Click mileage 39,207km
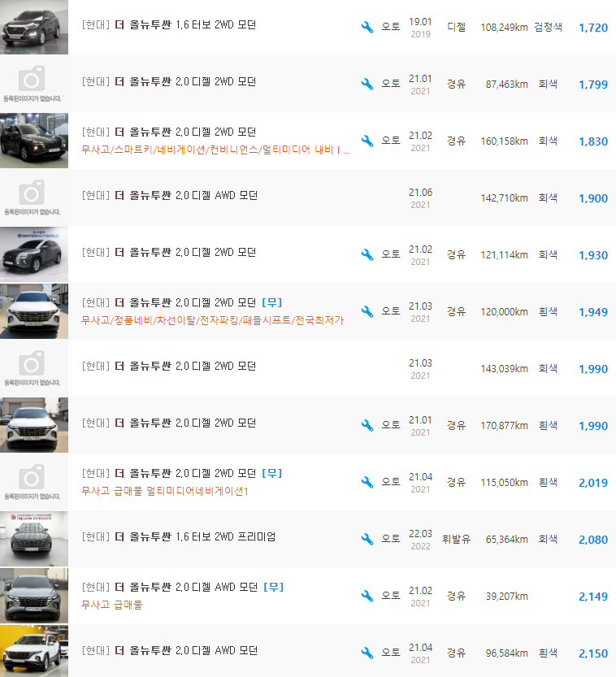 tap(507, 597)
